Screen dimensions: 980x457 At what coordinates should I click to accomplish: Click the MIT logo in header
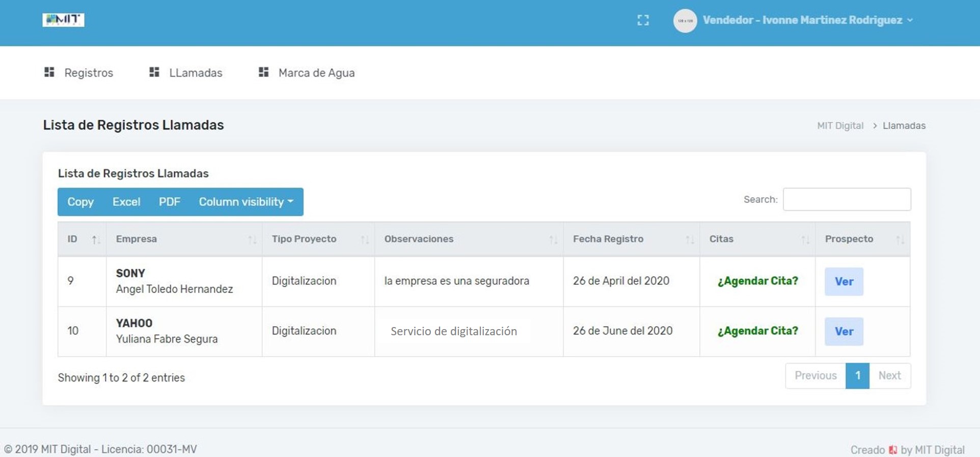click(x=63, y=20)
